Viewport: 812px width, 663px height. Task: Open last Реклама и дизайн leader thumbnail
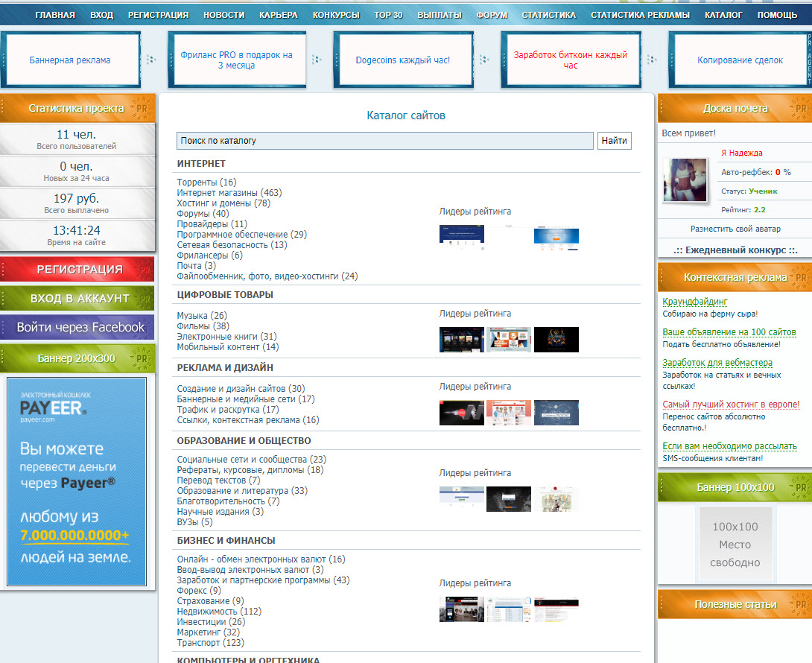[556, 413]
